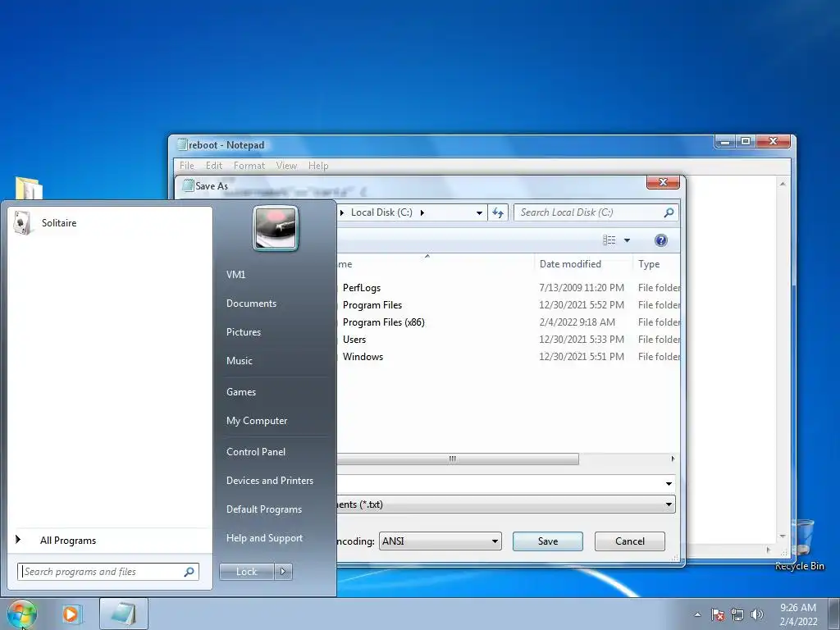
Task: Open the Save as type (*.txt) dropdown
Action: point(506,504)
